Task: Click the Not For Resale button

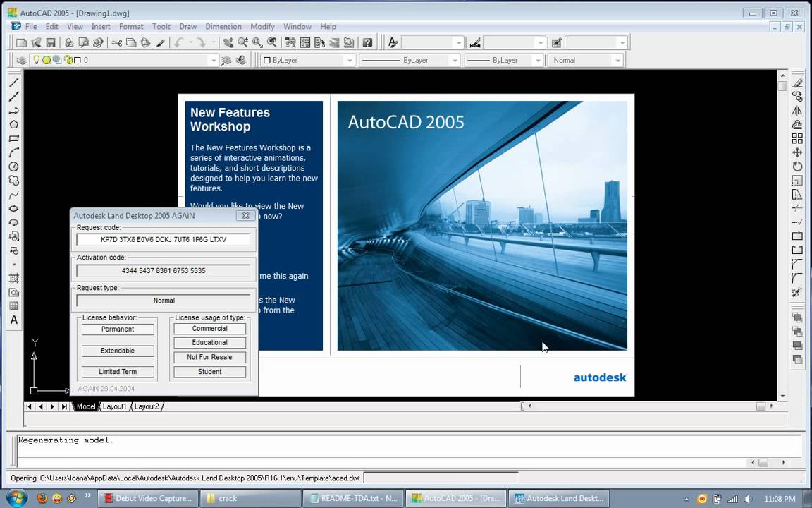Action: (x=210, y=357)
